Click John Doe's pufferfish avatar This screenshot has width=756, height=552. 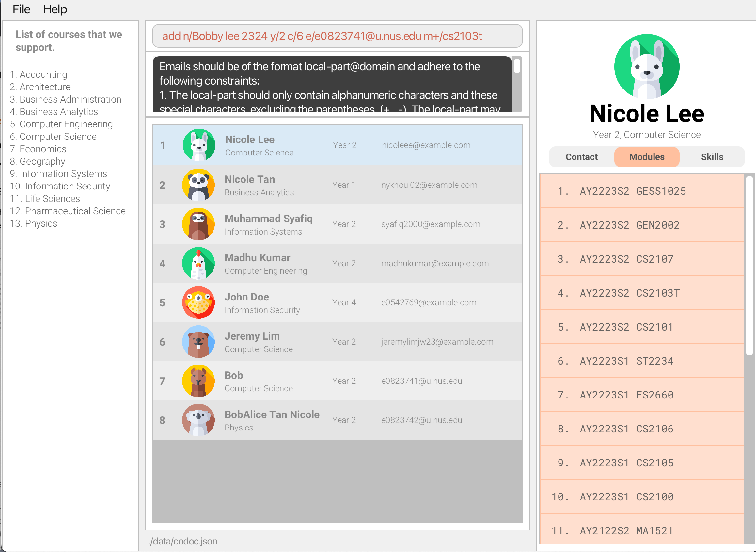(198, 302)
